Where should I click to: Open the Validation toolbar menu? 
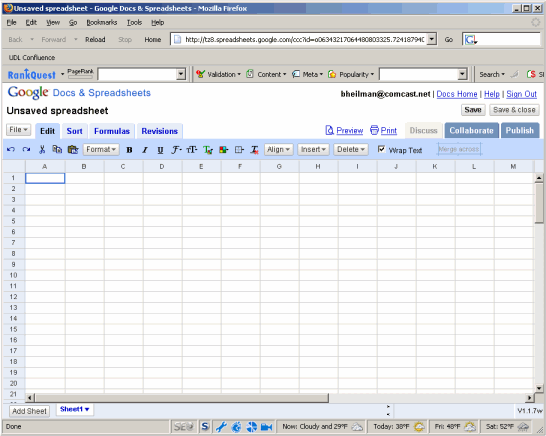(x=218, y=74)
